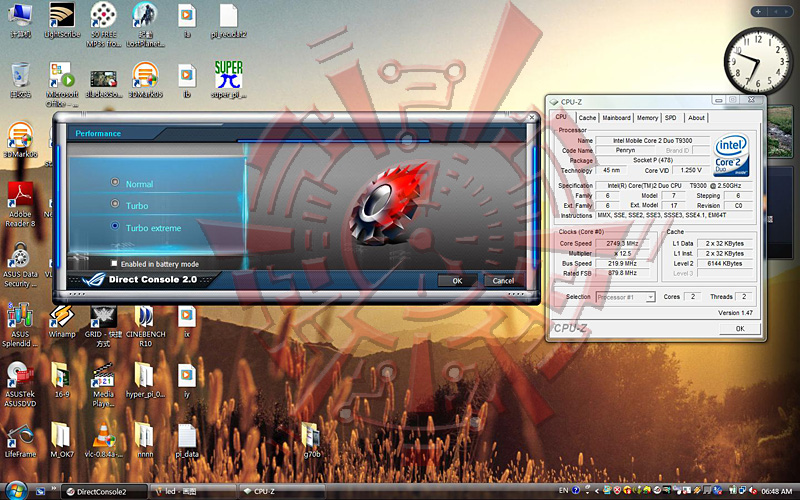Open the hyper_pi_0 folder
This screenshot has width=800, height=500.
point(145,381)
